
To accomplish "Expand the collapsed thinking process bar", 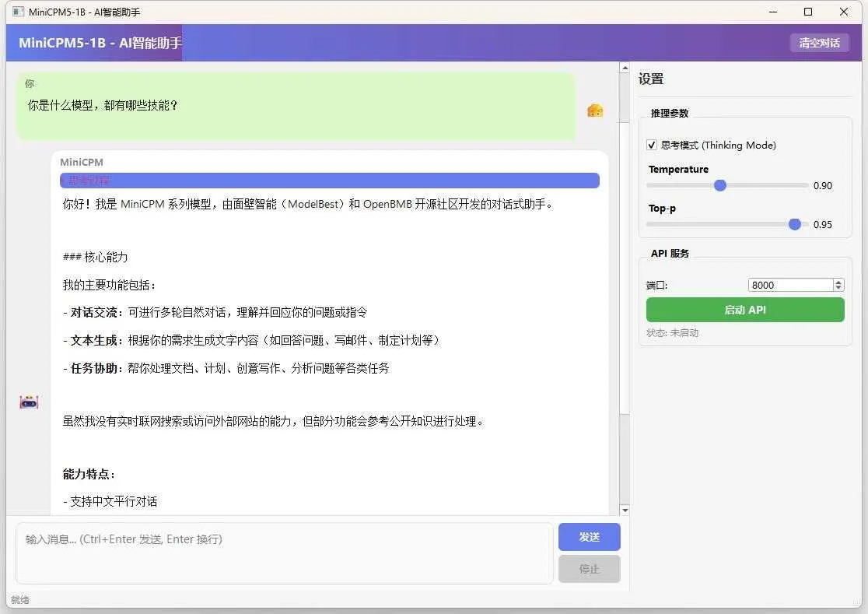I will pyautogui.click(x=329, y=181).
